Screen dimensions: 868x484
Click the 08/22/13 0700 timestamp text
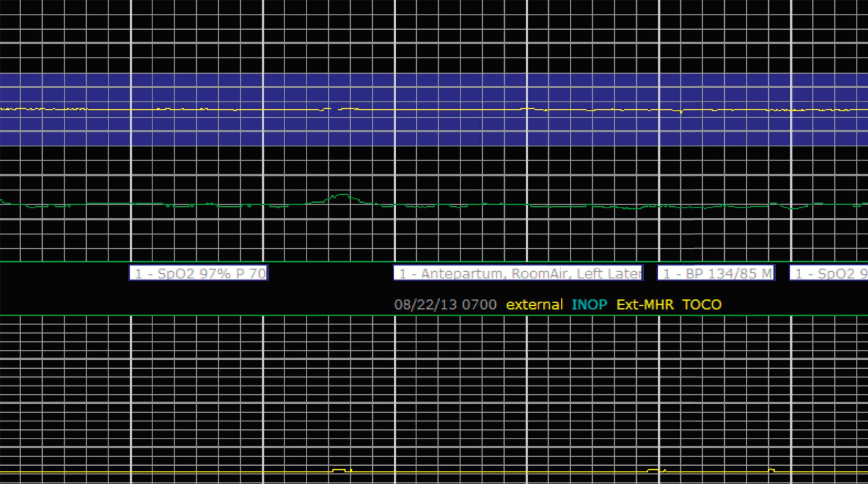pyautogui.click(x=445, y=304)
